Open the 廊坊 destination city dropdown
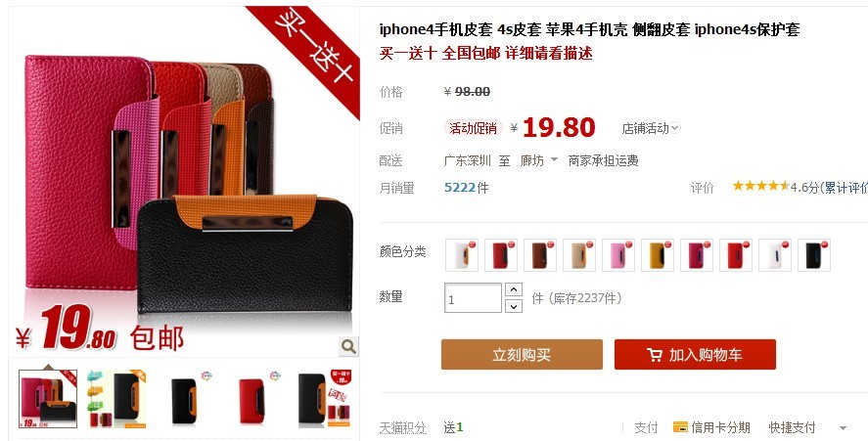This screenshot has height=441, width=868. [x=538, y=160]
